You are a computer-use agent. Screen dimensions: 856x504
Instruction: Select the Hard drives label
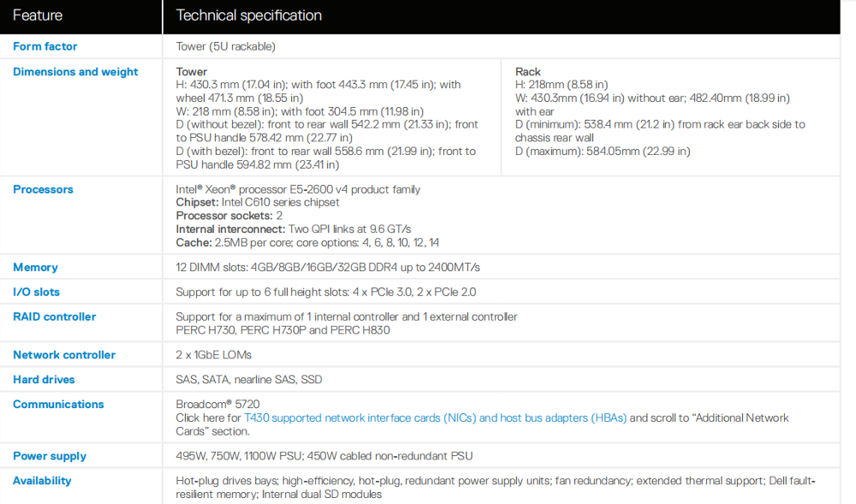[x=44, y=380]
